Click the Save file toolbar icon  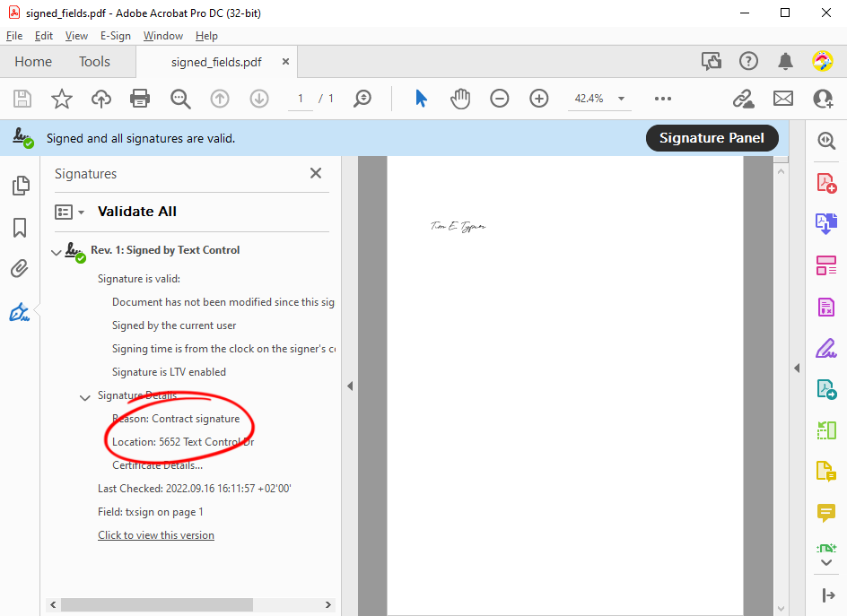pos(22,99)
